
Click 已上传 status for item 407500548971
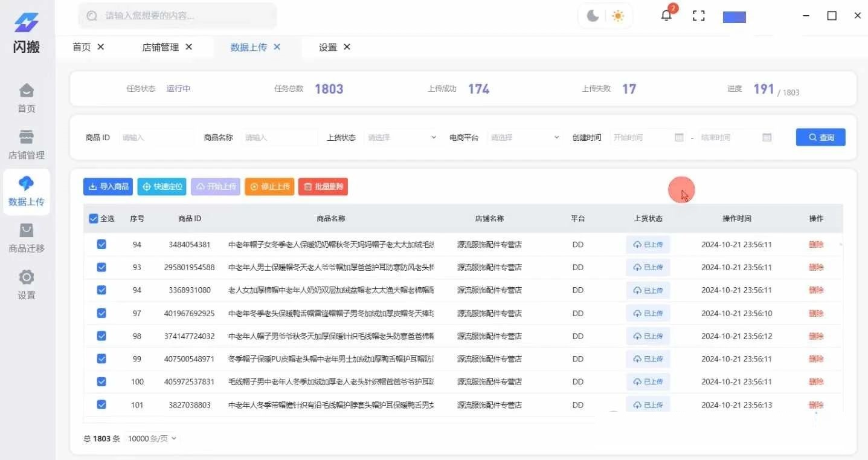click(648, 359)
